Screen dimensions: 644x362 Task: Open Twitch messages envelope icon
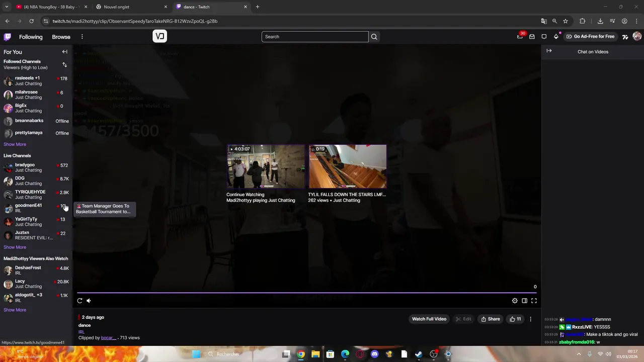click(x=532, y=37)
